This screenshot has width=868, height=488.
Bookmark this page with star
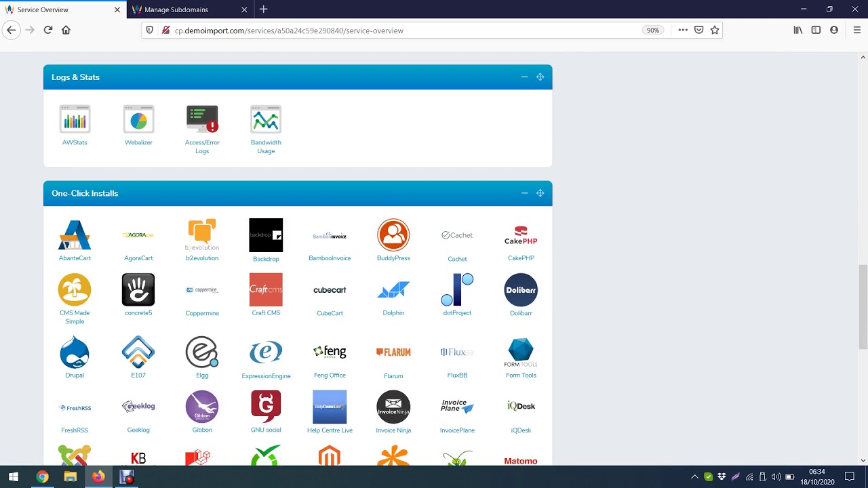click(x=715, y=30)
